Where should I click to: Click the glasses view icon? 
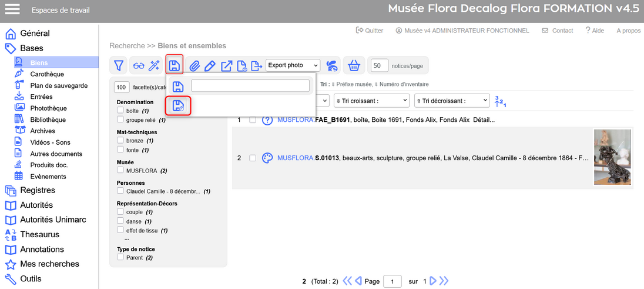(138, 65)
